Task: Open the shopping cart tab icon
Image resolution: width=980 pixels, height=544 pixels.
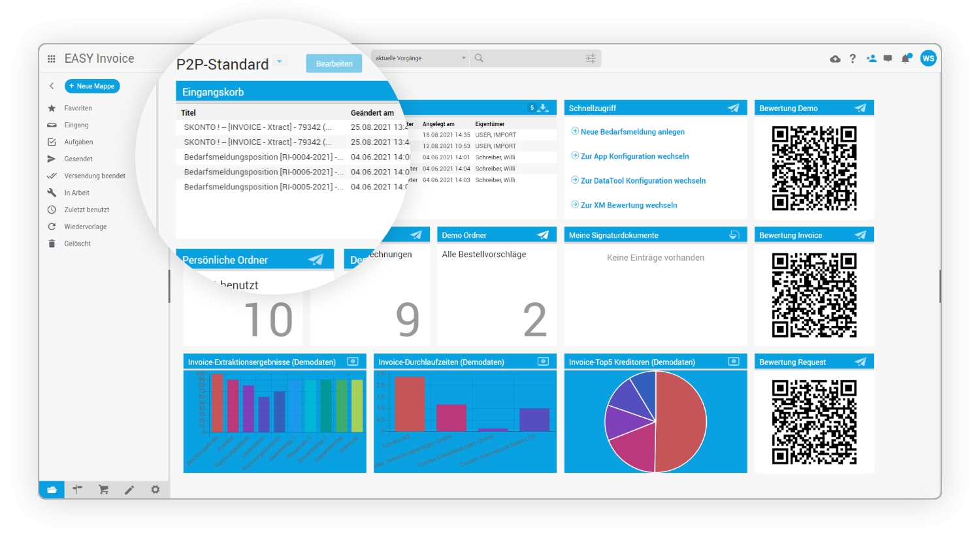Action: tap(103, 489)
